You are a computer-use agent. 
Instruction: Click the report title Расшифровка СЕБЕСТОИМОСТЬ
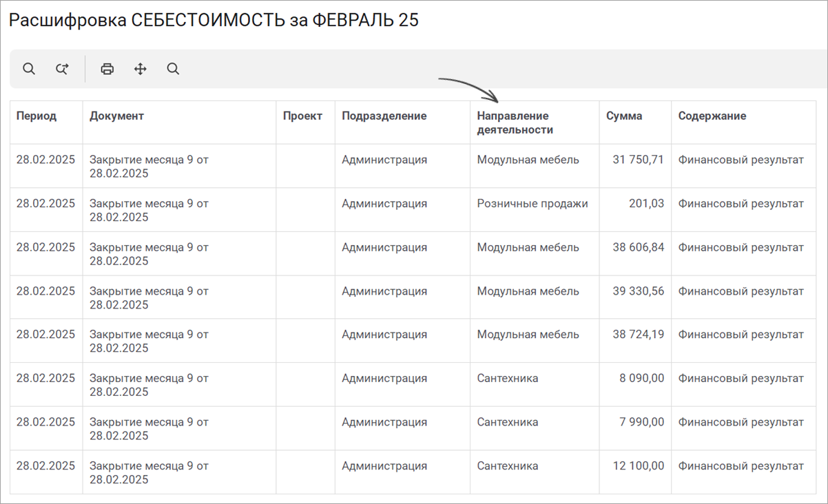tap(146, 21)
